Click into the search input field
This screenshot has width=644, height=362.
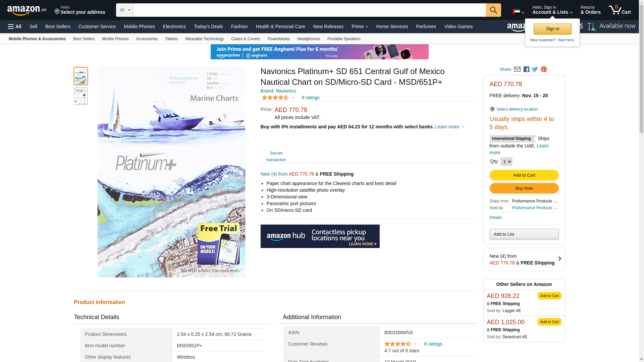[x=309, y=10]
